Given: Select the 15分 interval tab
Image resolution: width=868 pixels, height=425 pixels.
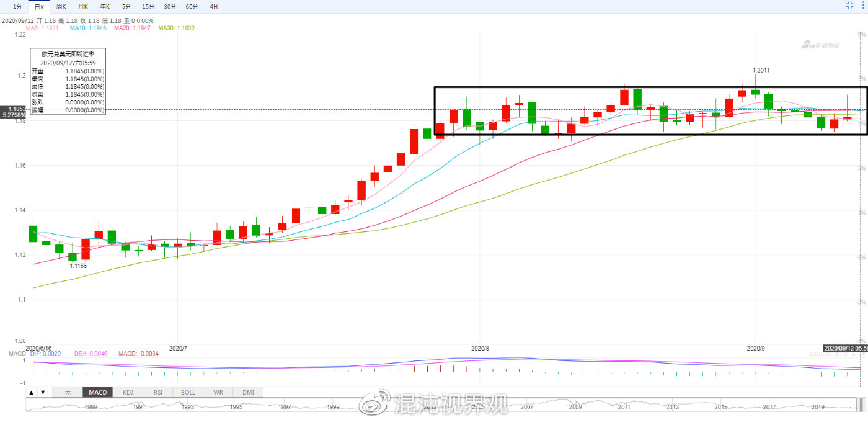Looking at the screenshot, I should pos(148,6).
